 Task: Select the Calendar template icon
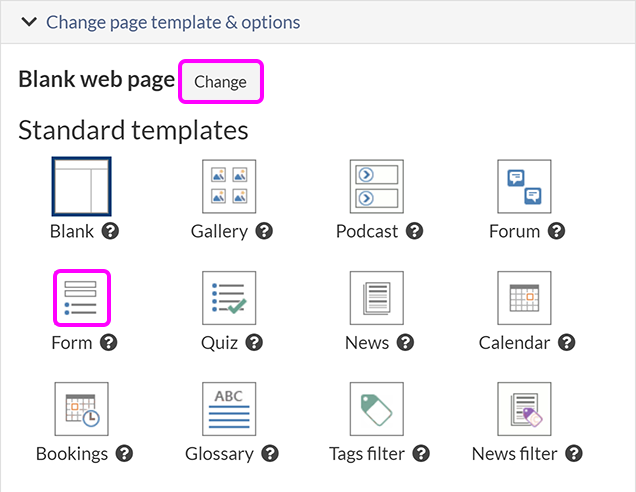tap(525, 298)
